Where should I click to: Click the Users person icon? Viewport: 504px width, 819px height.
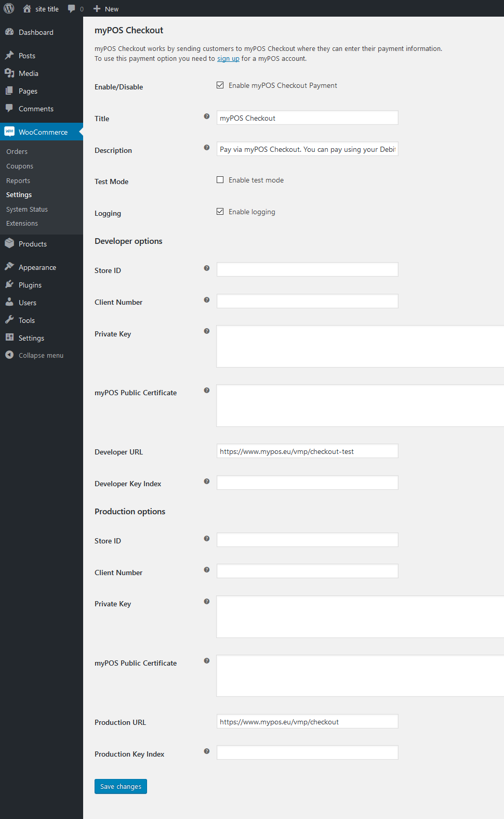tap(9, 302)
